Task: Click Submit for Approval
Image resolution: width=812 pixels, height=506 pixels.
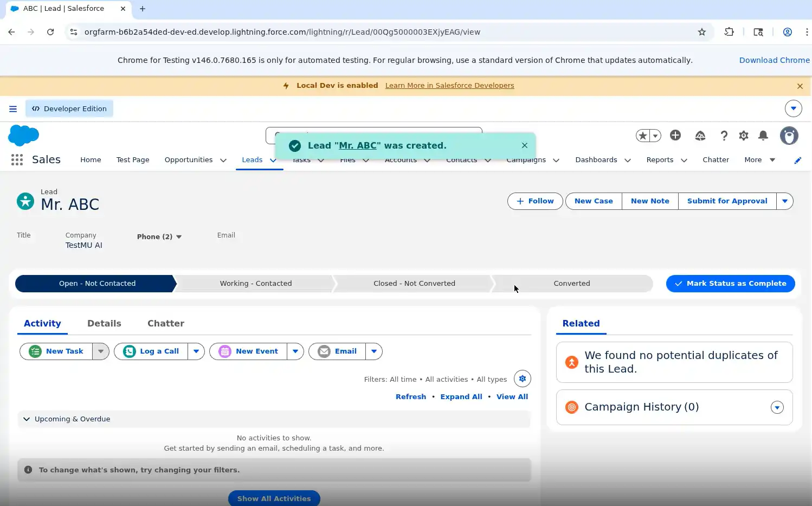Action: click(727, 201)
